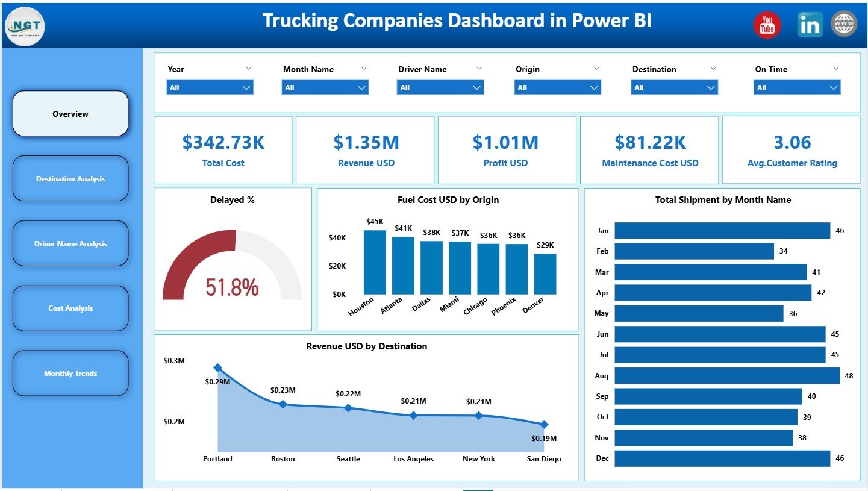
Task: Switch to Monthly Trends page
Action: coord(70,373)
